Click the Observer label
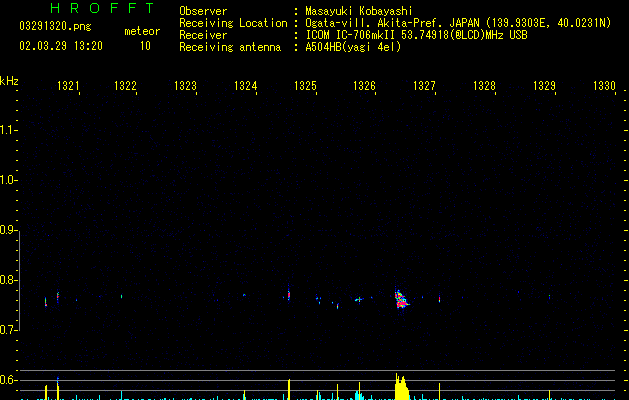This screenshot has height=400, width=629. pos(203,11)
